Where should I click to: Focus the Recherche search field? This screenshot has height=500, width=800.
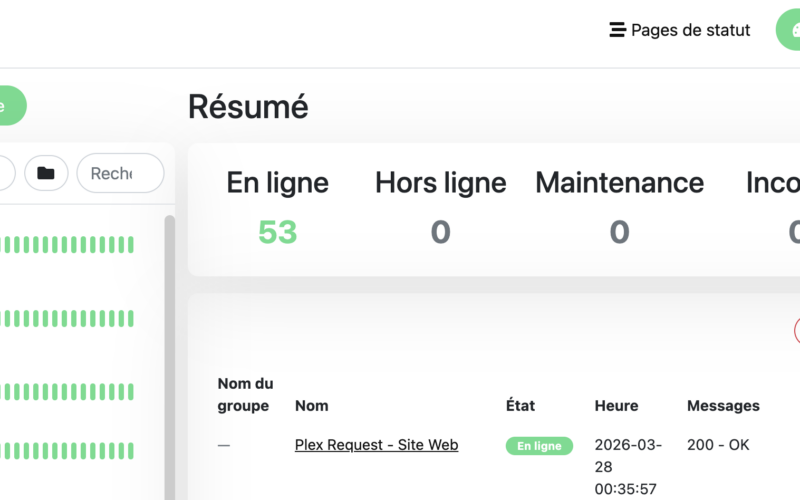120,173
